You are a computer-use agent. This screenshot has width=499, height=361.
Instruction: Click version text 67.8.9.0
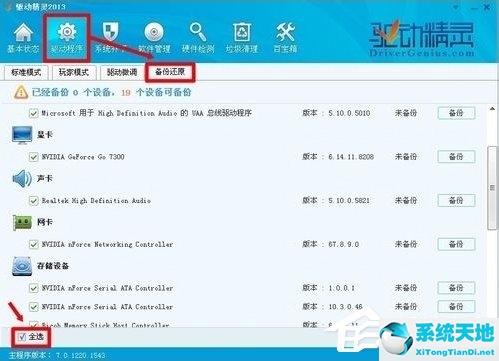tap(344, 244)
